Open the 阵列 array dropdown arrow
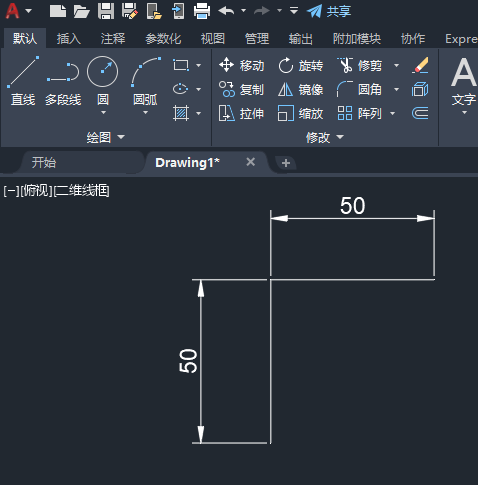The width and height of the screenshot is (478, 485). [392, 113]
